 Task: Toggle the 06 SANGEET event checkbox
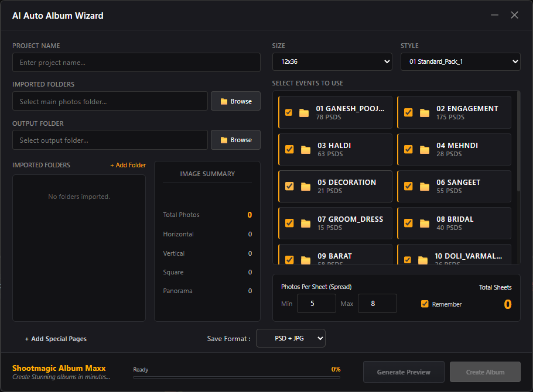(408, 186)
